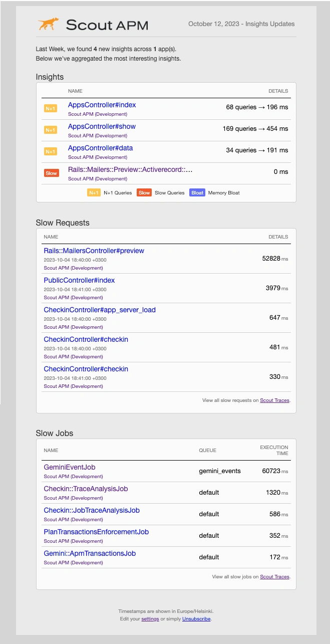Open the Rails::Mailers::Preview::Activerecord insight link

[130, 170]
